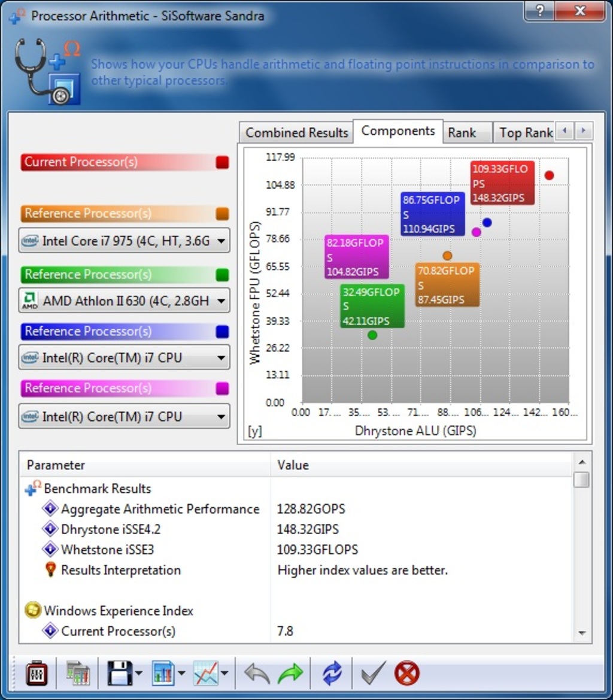The width and height of the screenshot is (613, 700).
Task: Open the AMD Athlon II 630 dropdown
Action: click(125, 301)
